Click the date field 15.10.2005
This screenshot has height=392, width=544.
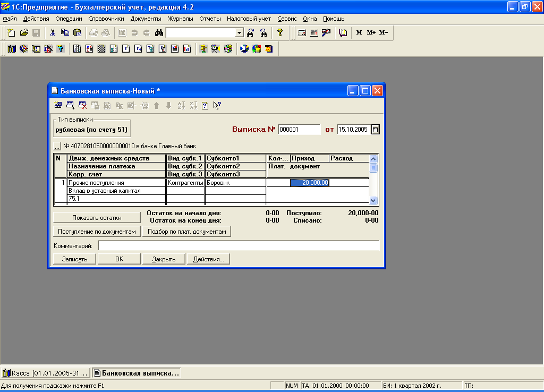click(x=354, y=130)
